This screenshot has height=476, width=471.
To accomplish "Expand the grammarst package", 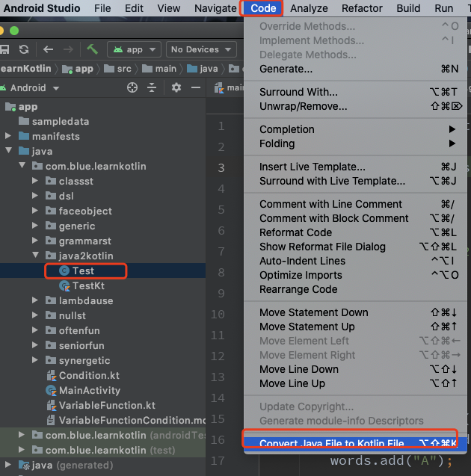I will (x=35, y=241).
